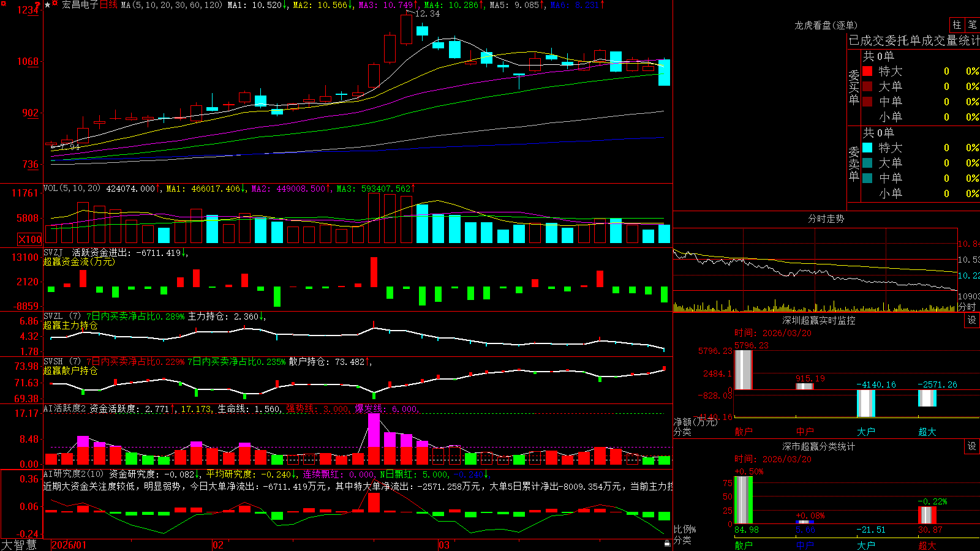Switch 龙虎看盘 to 柱 bar view
The image size is (980, 551).
coord(957,25)
